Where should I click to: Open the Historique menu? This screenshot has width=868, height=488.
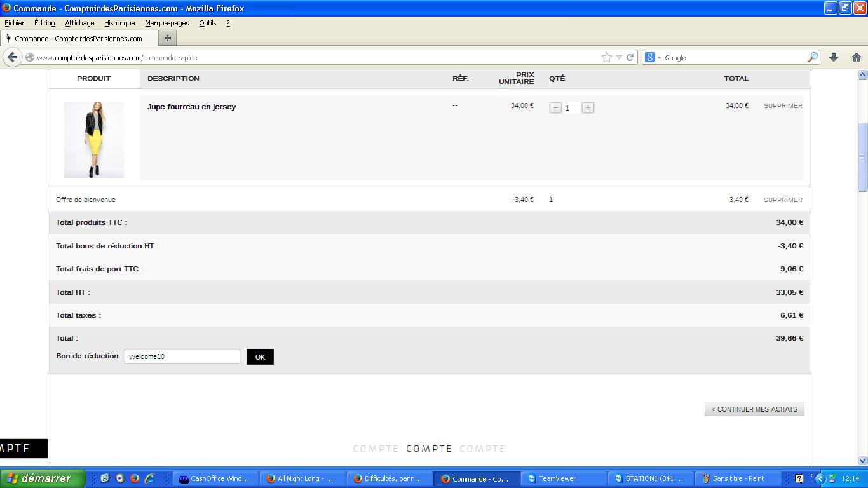coord(119,23)
